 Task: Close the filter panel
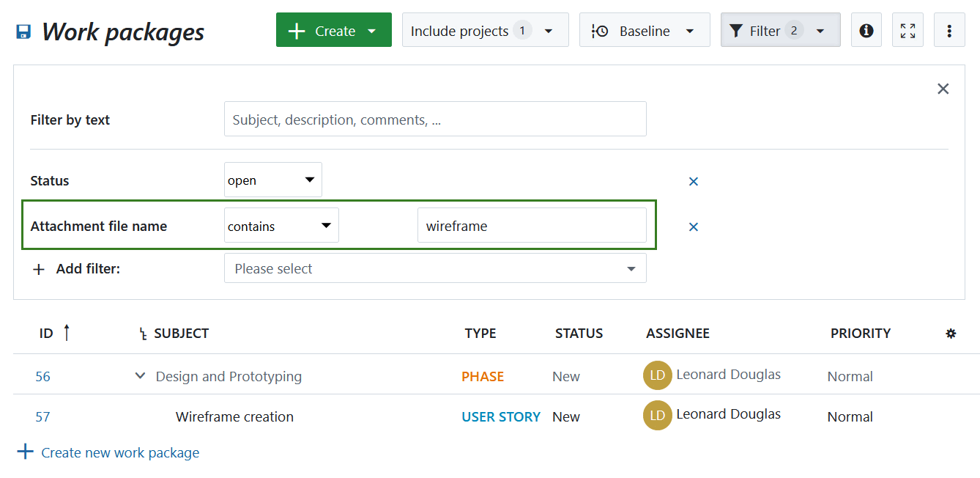click(943, 88)
